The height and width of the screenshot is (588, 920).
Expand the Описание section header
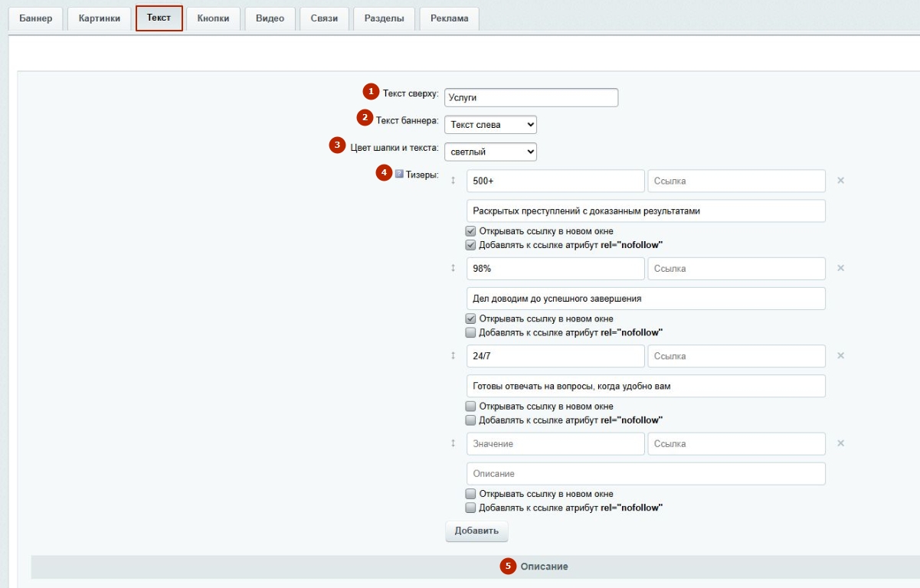pos(544,567)
